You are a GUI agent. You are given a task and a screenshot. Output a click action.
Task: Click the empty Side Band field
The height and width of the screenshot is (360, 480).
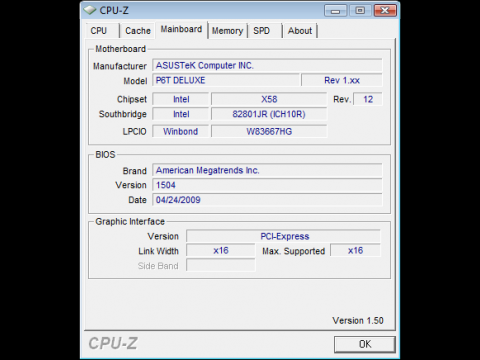(221, 266)
